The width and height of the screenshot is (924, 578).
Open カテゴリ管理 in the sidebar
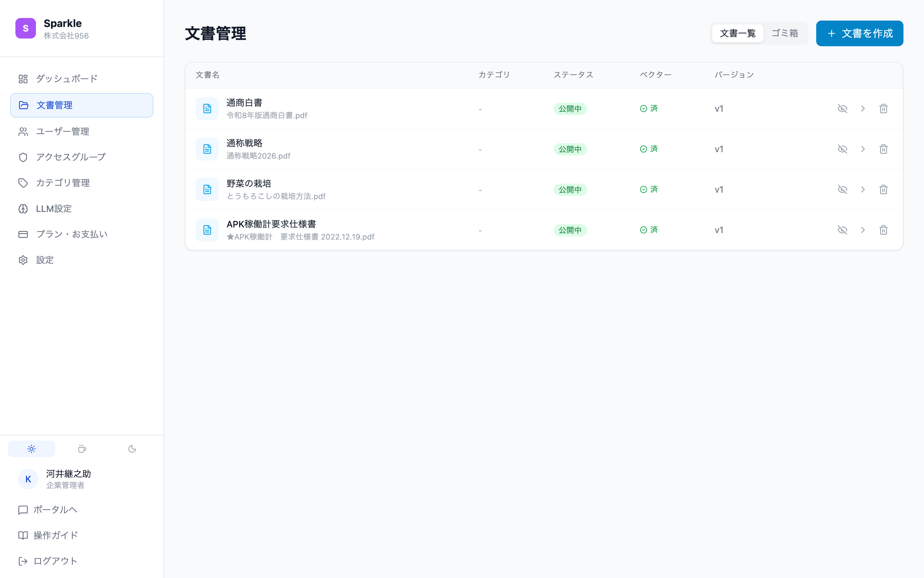82,183
